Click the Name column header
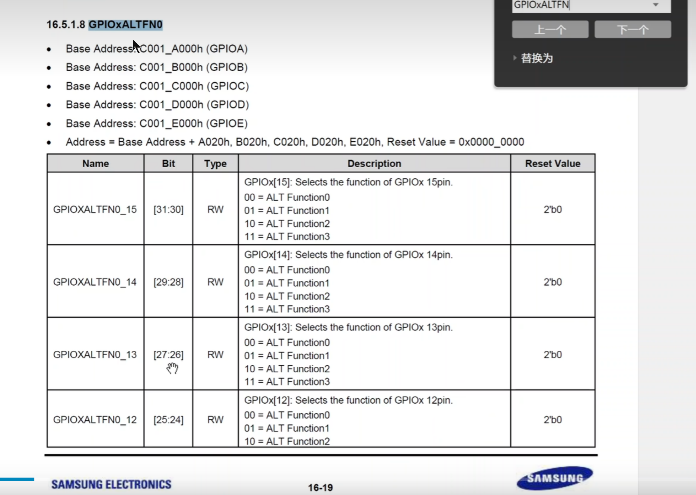 click(x=95, y=163)
